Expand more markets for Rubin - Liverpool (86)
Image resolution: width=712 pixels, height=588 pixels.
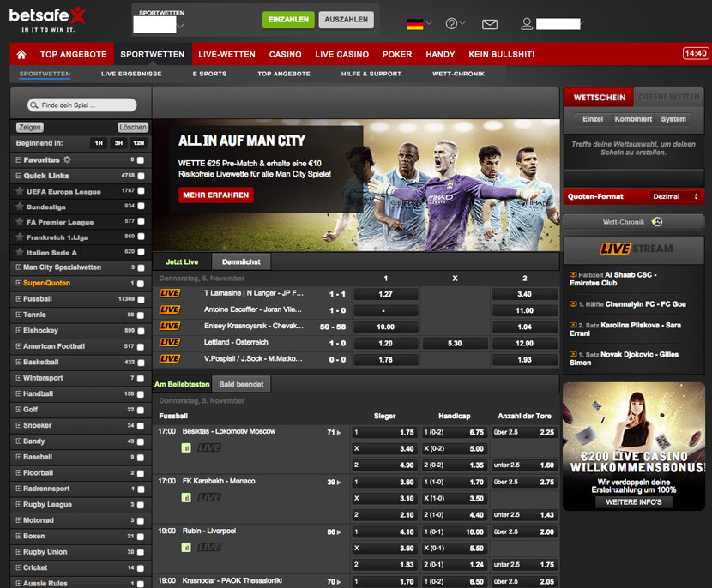tap(334, 531)
